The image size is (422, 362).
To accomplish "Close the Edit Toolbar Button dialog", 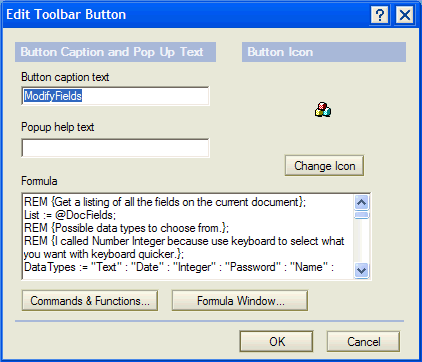I will click(405, 15).
